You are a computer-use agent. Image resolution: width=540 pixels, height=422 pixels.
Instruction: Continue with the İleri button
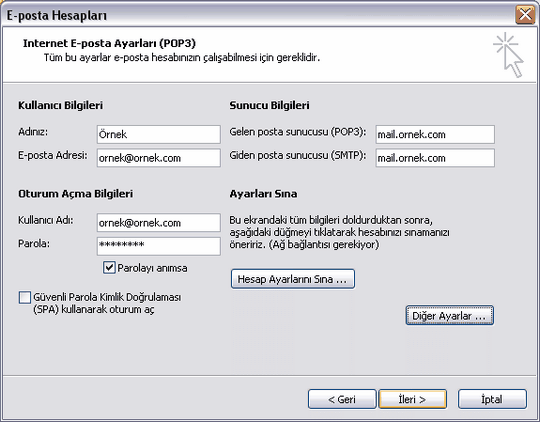413,399
